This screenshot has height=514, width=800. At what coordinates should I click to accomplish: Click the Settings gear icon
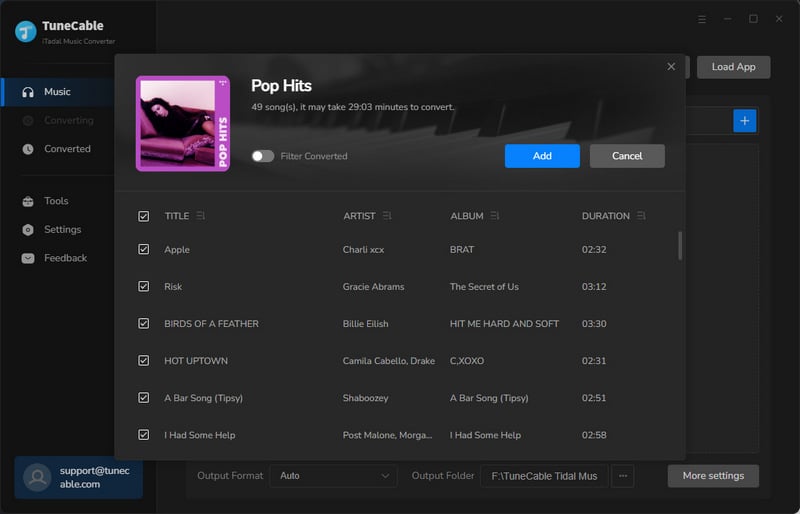pyautogui.click(x=28, y=230)
